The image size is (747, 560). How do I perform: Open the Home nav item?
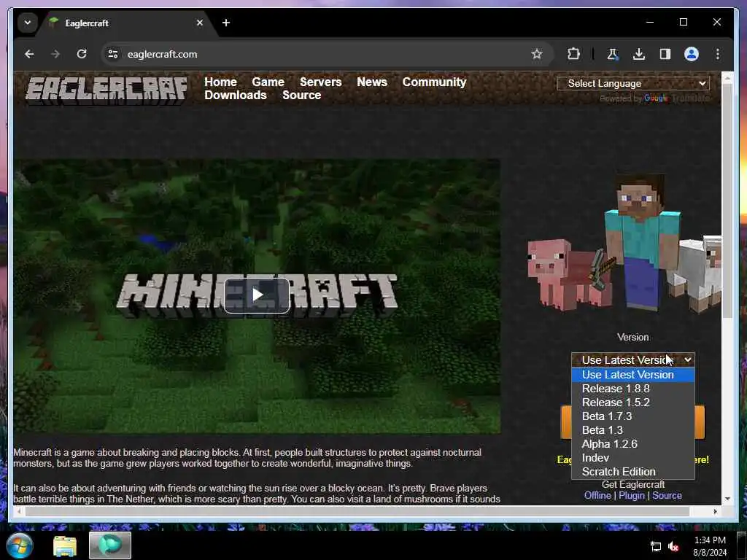click(220, 82)
